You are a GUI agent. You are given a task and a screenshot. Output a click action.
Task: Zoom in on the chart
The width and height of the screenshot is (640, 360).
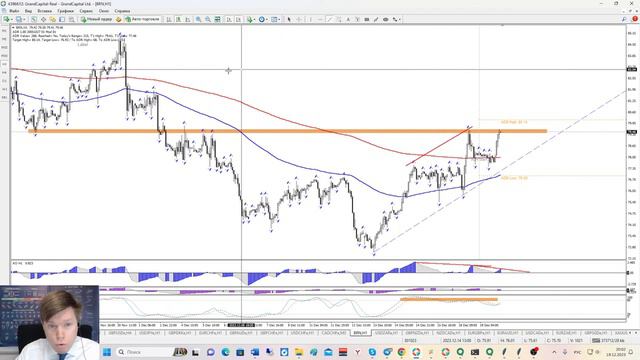(198, 19)
